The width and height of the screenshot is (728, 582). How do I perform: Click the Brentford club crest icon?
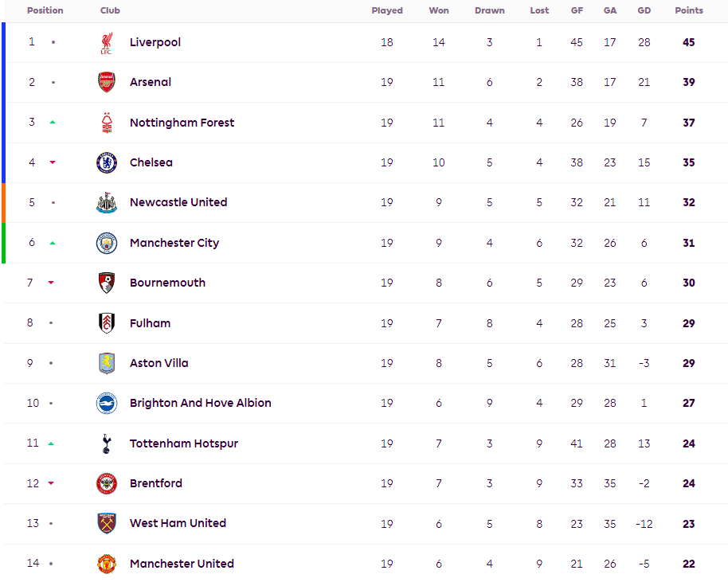pos(107,483)
